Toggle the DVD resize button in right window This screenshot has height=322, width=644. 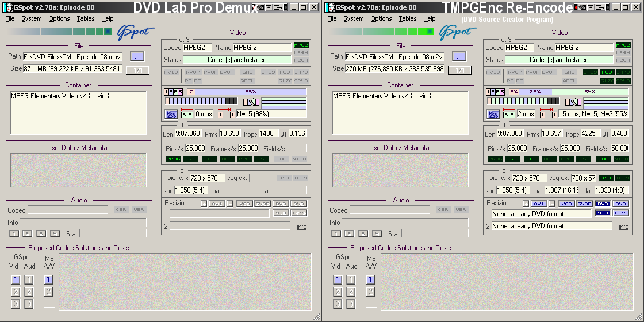[603, 204]
